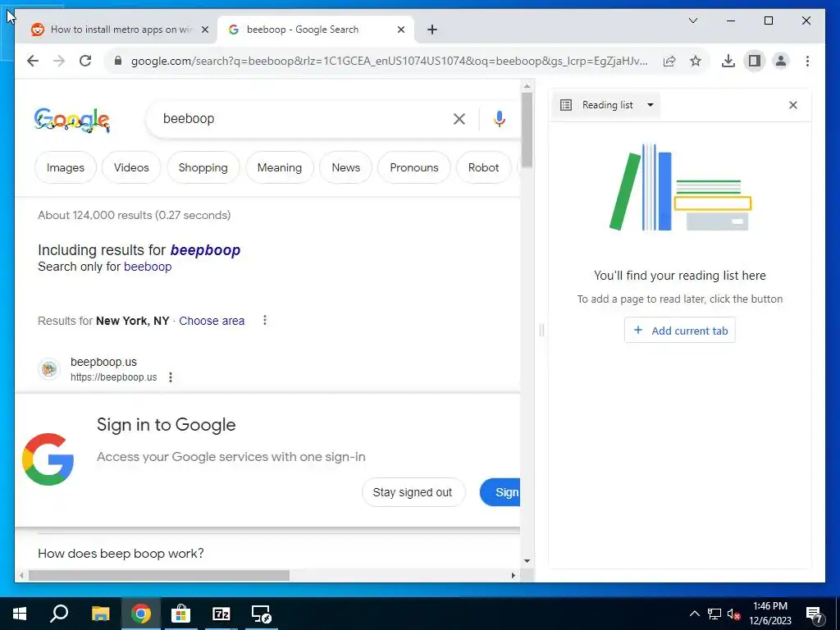Click the scroll down arrow
Image resolution: width=840 pixels, height=630 pixels.
coord(527,561)
